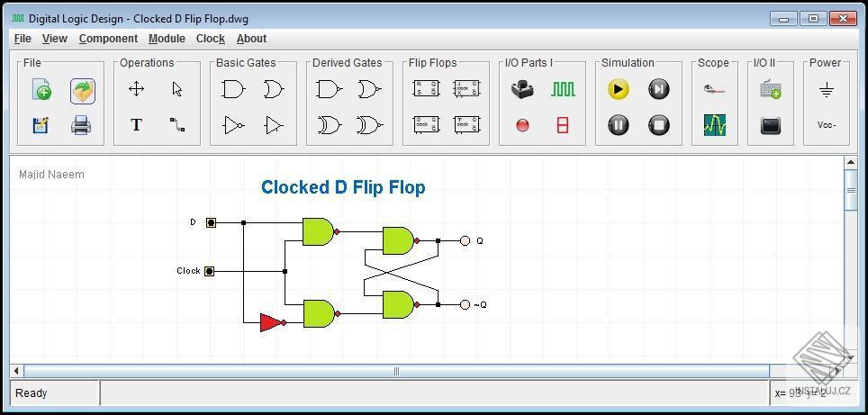Add an XOR gate from Derived Gates
Viewport: 868px width, 415px height.
[x=329, y=125]
